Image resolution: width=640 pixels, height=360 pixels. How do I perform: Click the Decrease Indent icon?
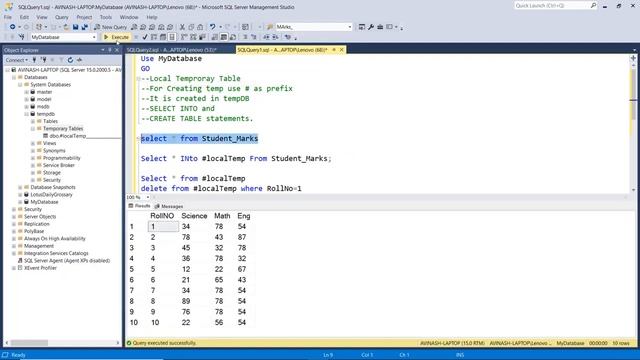point(266,37)
